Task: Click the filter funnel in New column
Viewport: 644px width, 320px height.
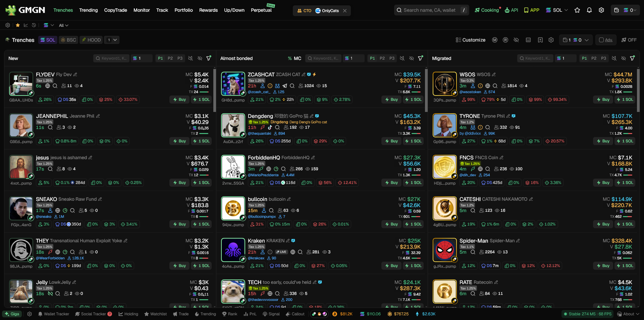Action: tap(209, 58)
